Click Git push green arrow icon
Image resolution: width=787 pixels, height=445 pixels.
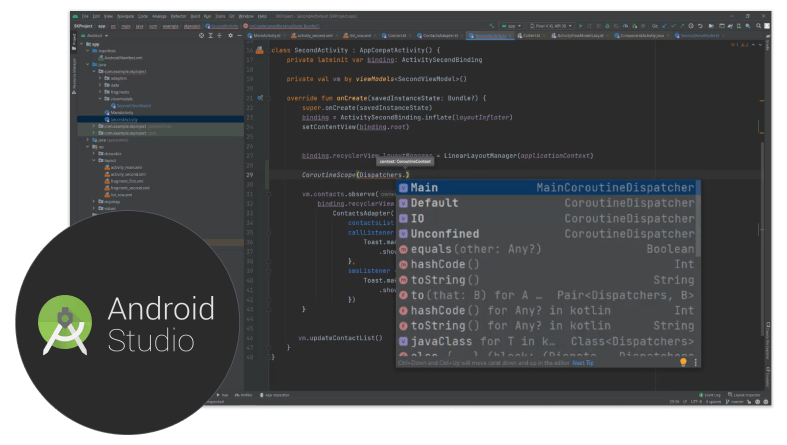tap(682, 26)
